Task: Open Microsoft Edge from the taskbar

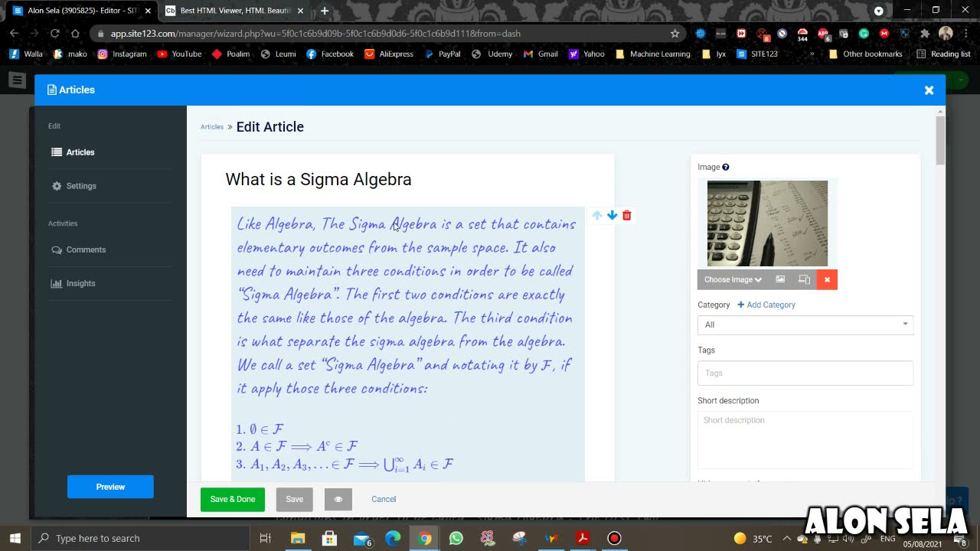Action: pyautogui.click(x=393, y=538)
